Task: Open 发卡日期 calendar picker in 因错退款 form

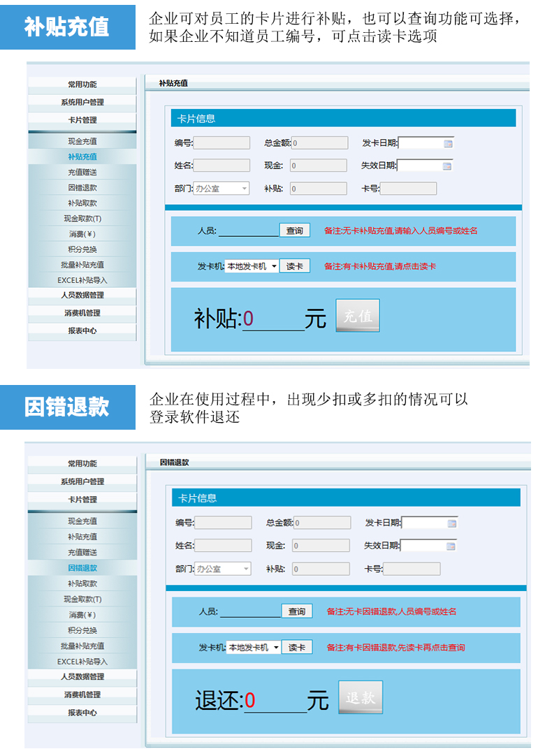Action: [x=451, y=523]
